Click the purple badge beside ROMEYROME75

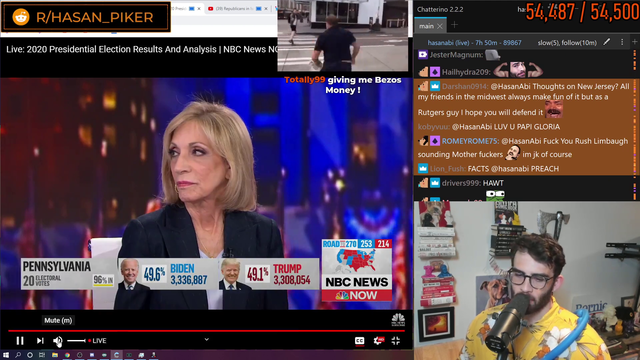tap(435, 141)
